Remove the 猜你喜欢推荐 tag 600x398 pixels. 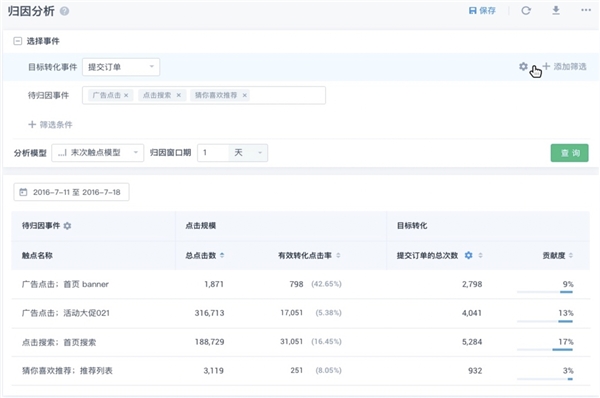coord(245,95)
